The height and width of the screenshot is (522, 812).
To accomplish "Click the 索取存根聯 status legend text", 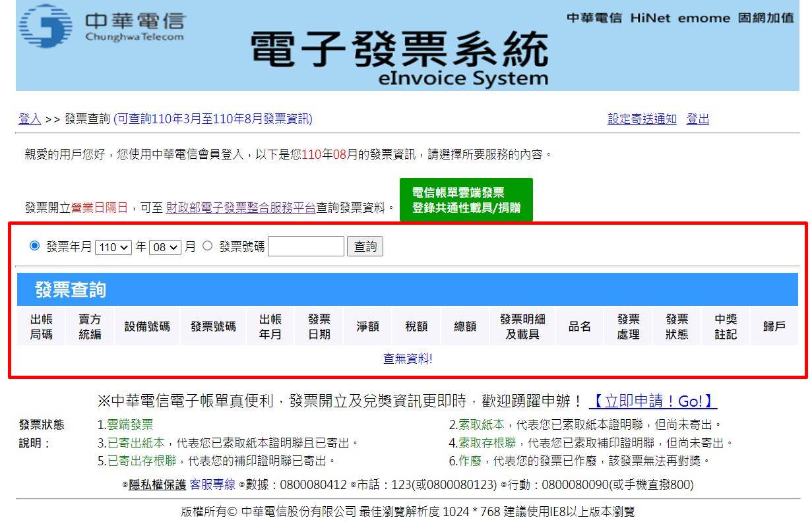I will tap(487, 443).
